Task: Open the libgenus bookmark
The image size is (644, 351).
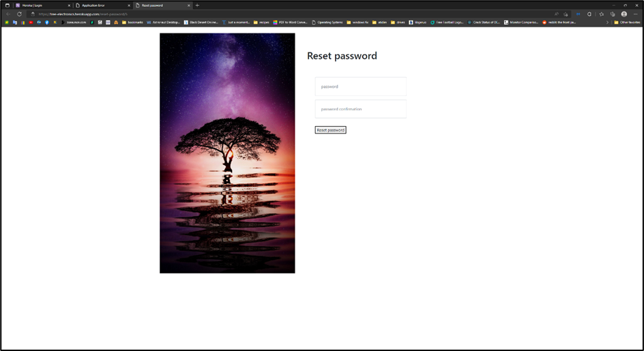Action: (x=418, y=22)
